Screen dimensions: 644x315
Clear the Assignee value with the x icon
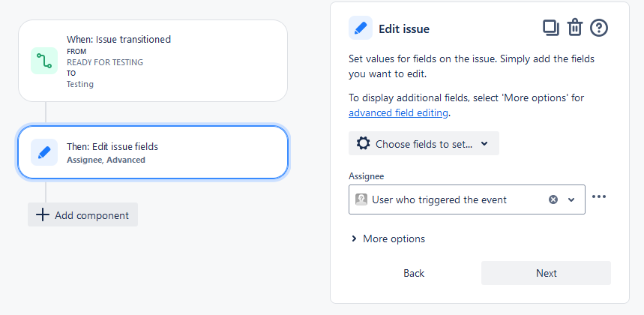(x=553, y=199)
